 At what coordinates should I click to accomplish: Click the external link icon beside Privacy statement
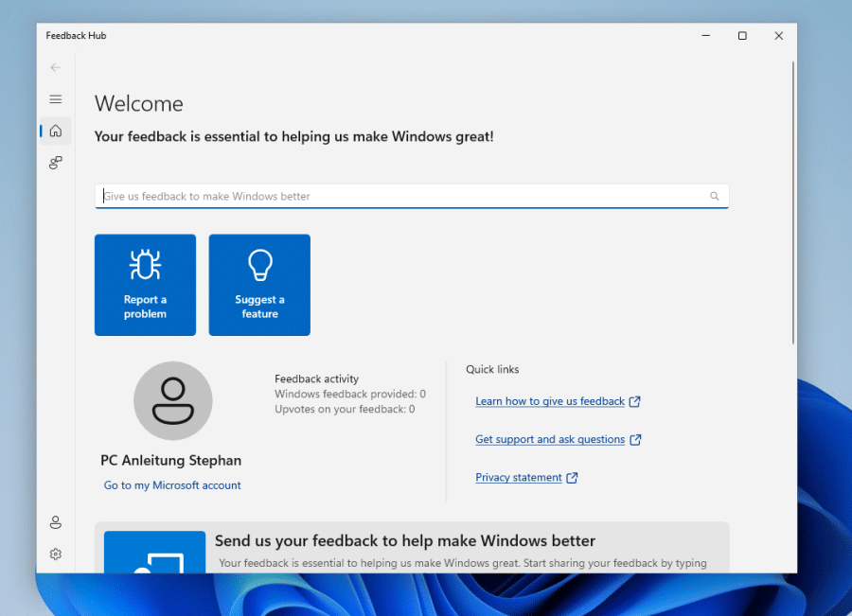pos(572,478)
